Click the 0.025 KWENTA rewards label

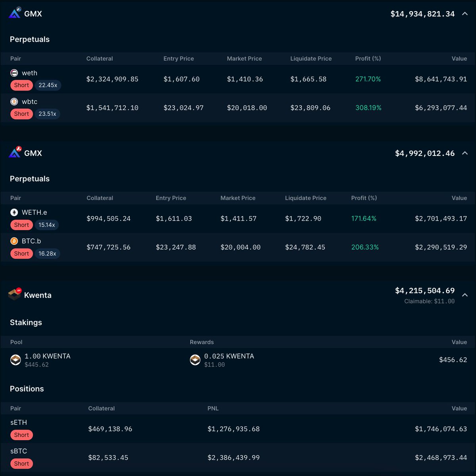(229, 356)
